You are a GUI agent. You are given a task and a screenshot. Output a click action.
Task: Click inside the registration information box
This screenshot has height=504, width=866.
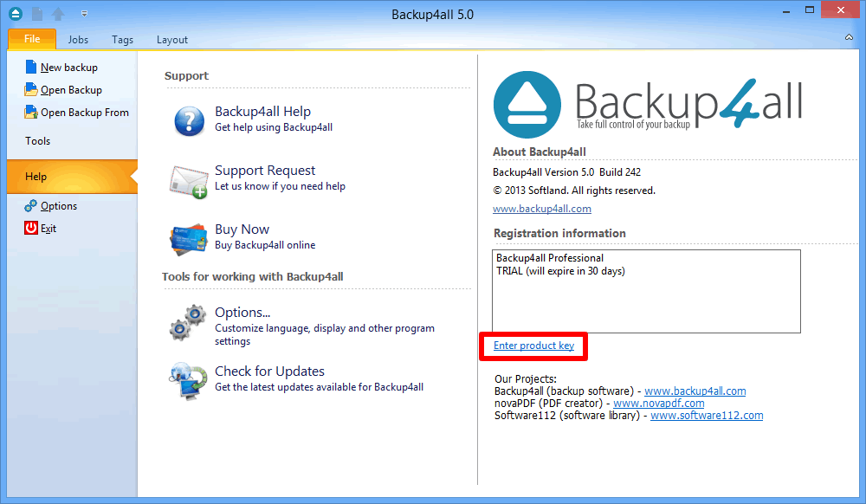click(x=644, y=290)
